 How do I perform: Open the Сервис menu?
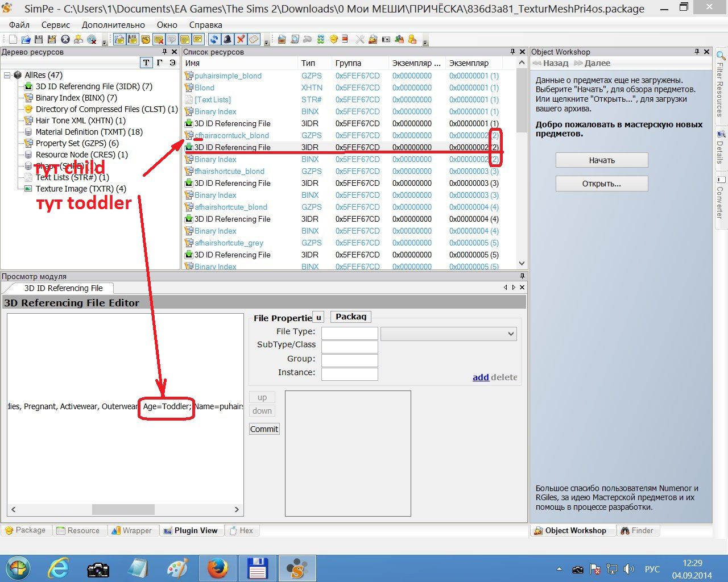[56, 25]
